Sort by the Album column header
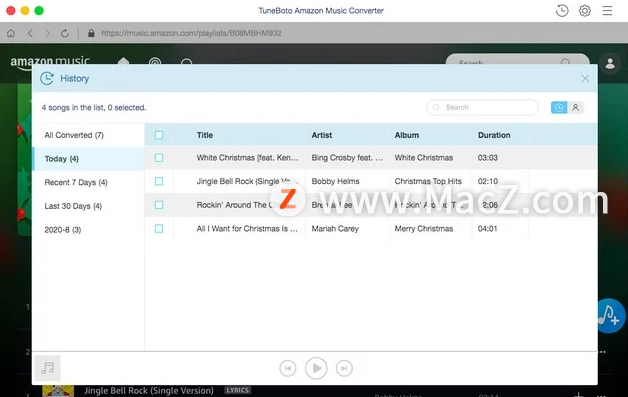This screenshot has height=397, width=628. click(x=407, y=135)
